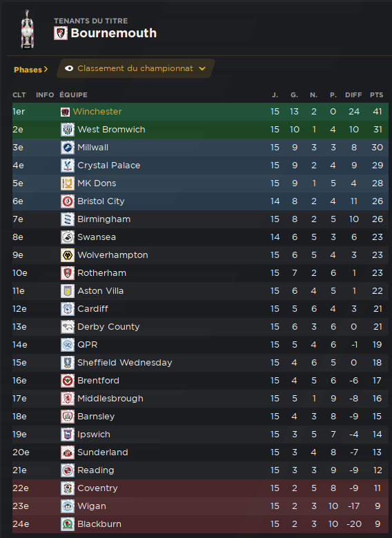Click the Blackburn club badge

pyautogui.click(x=68, y=524)
